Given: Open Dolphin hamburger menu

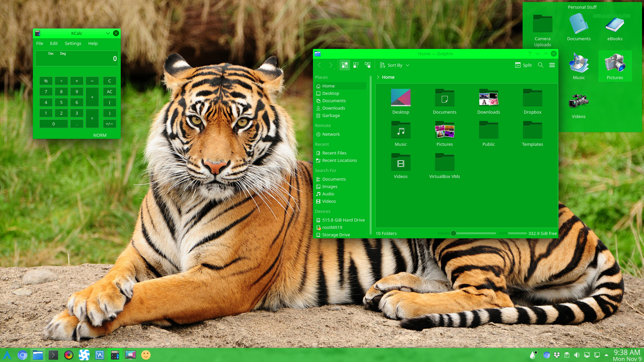Looking at the screenshot, I should point(552,65).
